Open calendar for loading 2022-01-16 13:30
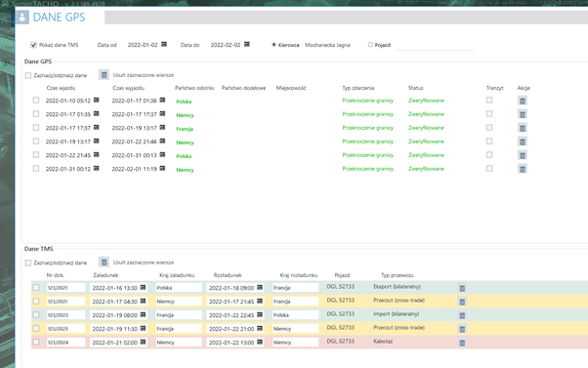 143,287
